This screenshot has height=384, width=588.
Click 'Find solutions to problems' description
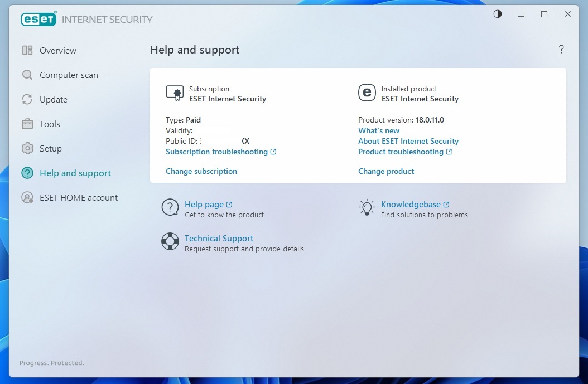[x=425, y=215]
